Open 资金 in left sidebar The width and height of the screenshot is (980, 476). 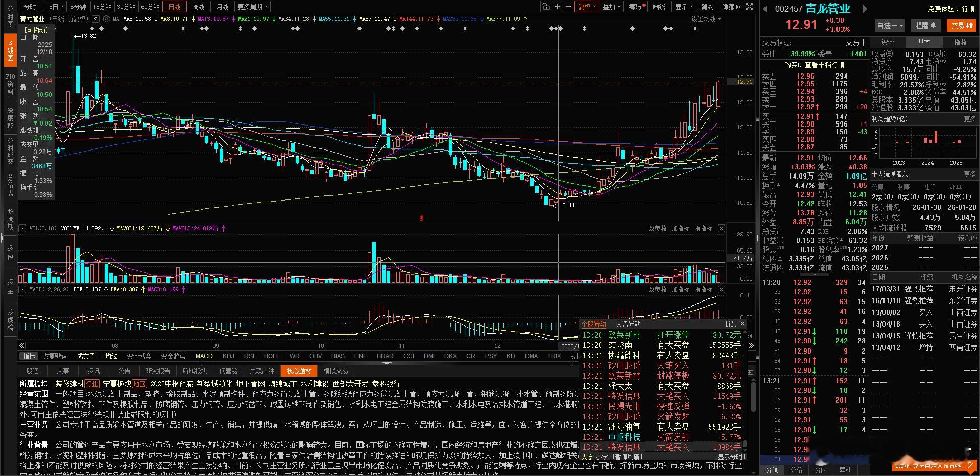click(10, 286)
